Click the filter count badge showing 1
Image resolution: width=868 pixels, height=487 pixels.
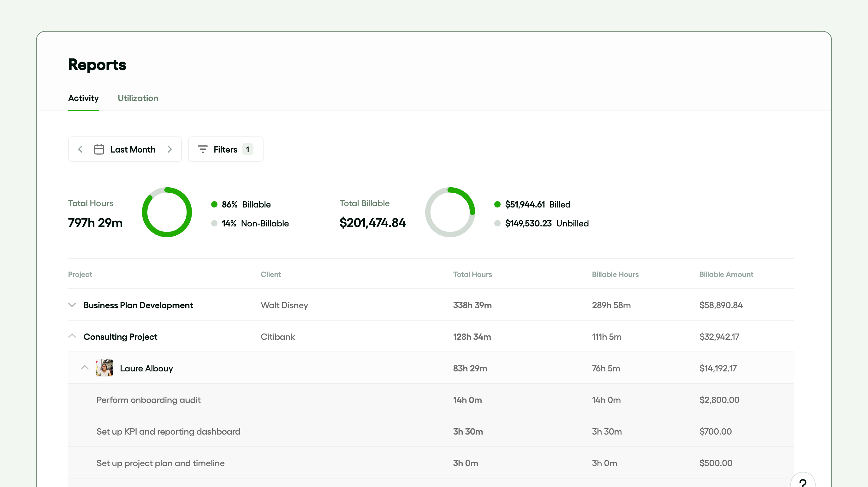247,149
